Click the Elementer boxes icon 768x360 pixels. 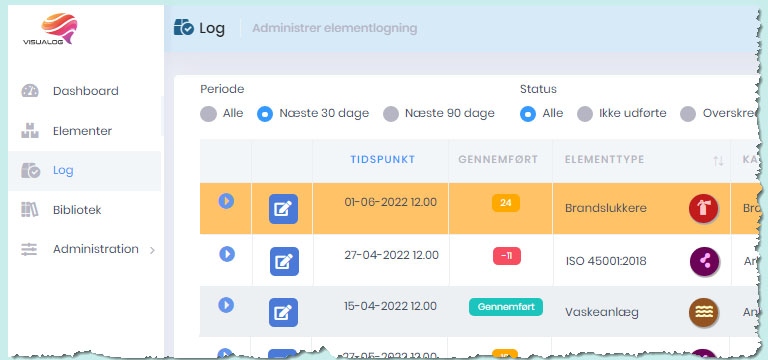(30, 131)
